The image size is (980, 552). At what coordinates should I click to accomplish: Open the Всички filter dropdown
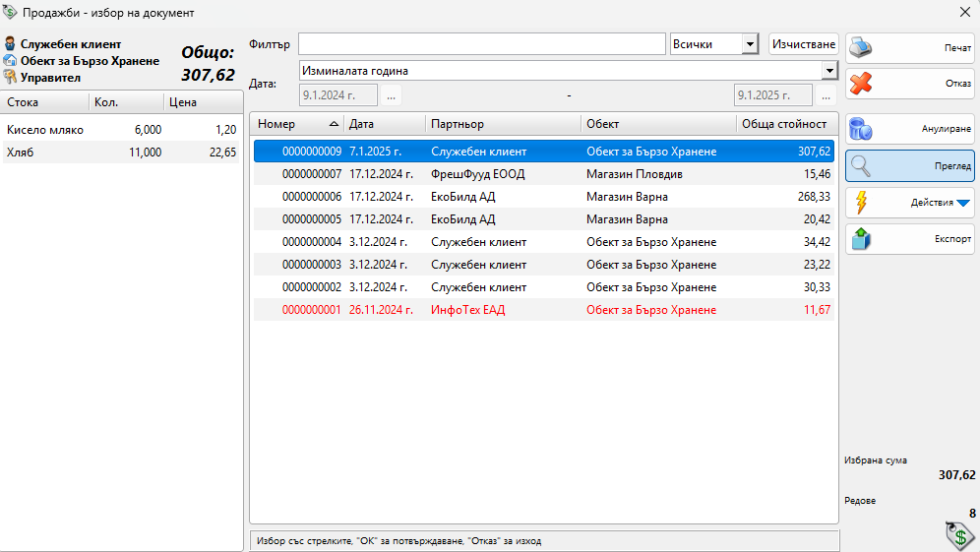750,44
